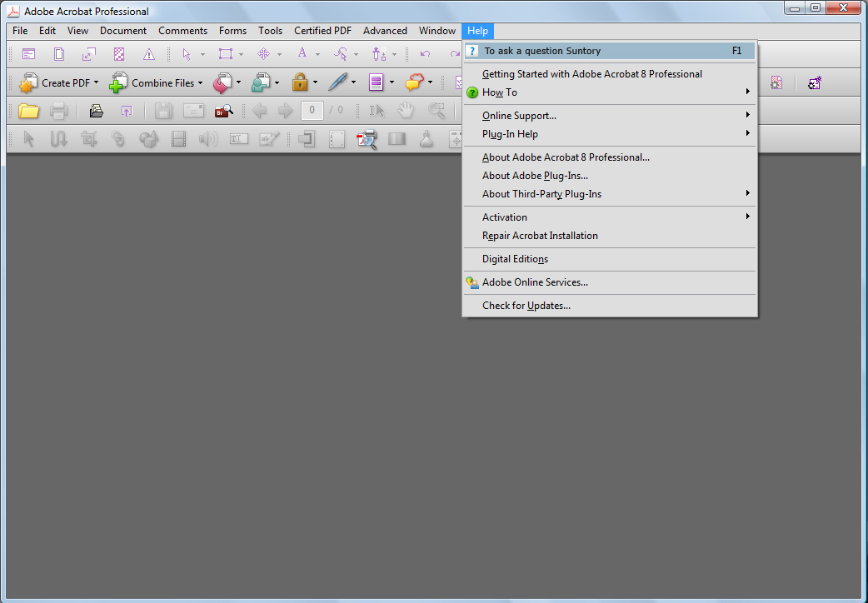Choose Repair Acrobat Installation
Image resolution: width=868 pixels, height=603 pixels.
coord(610,236)
